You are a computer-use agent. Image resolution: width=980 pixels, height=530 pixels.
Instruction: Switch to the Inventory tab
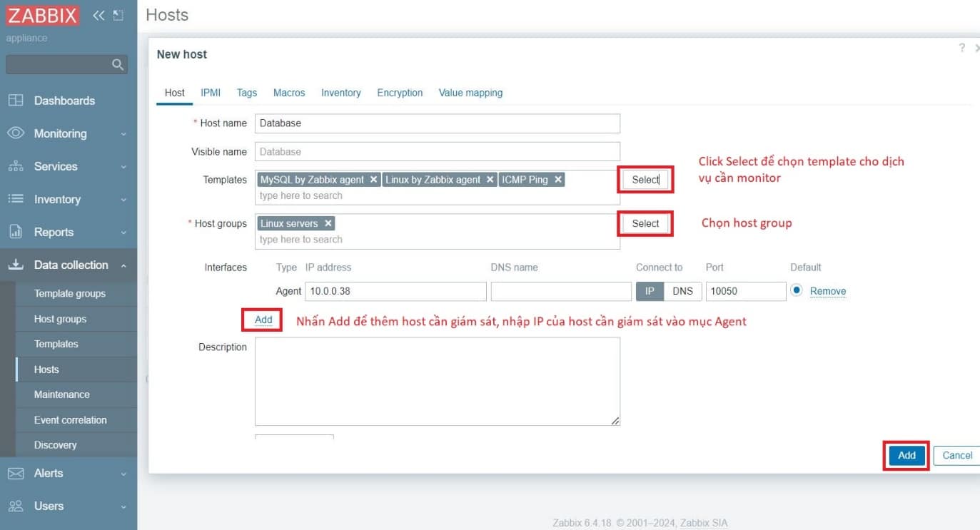tap(341, 93)
